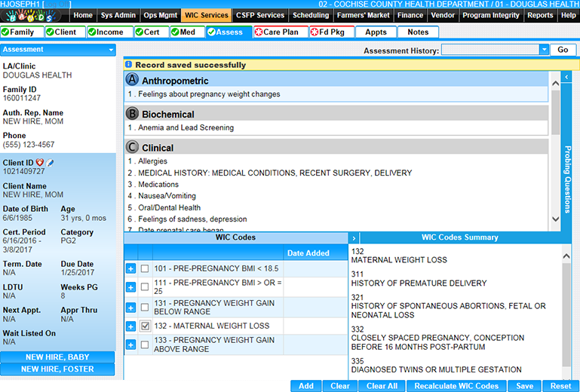
Task: Uncheck the 132 Maternal Weight Loss checkbox
Action: (145, 326)
